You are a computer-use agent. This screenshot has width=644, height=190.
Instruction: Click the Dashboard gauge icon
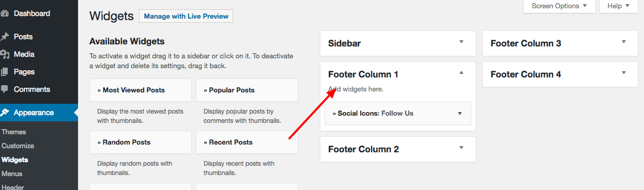click(5, 14)
